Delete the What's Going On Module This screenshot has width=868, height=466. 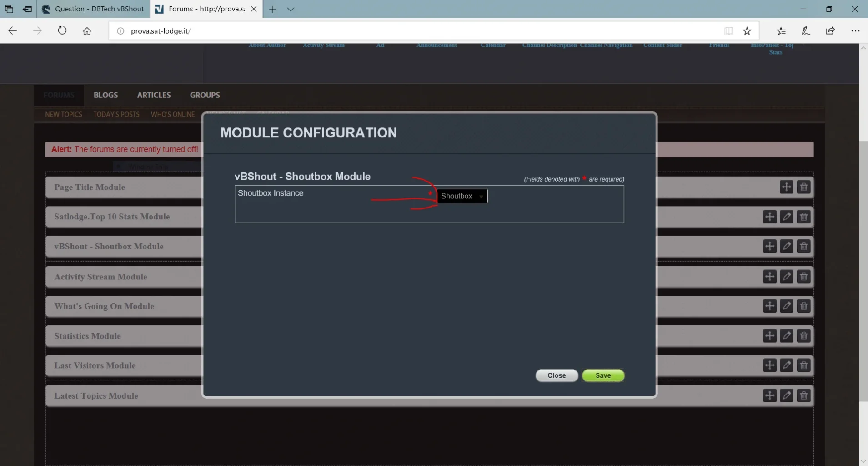803,306
